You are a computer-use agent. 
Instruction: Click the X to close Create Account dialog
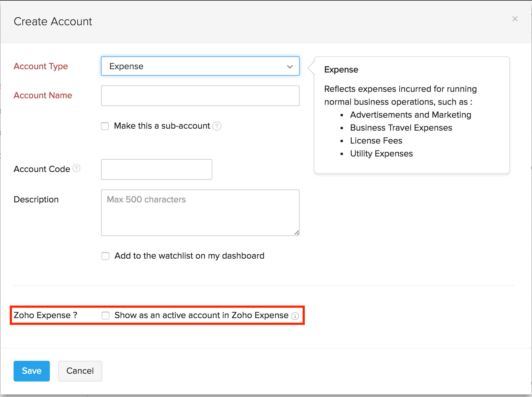515,18
